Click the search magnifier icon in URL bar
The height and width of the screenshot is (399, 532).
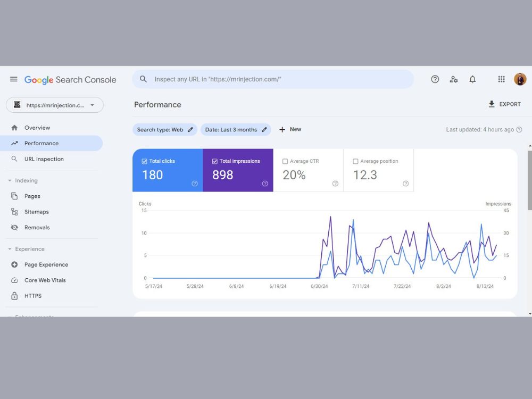143,79
